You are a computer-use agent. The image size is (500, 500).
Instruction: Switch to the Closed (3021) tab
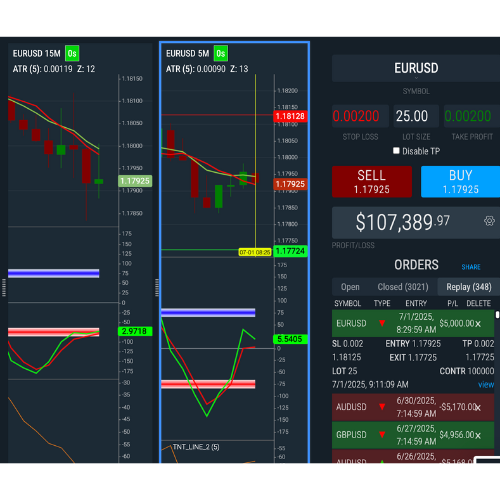pos(403,287)
